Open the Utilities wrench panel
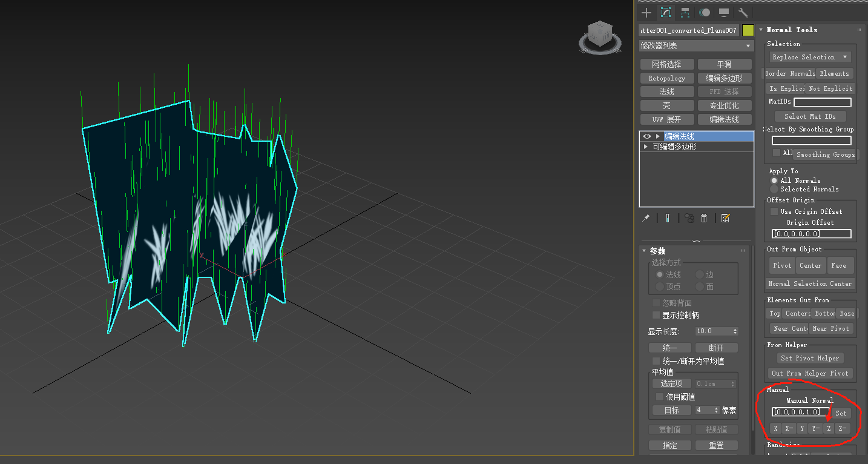This screenshot has width=868, height=464. pyautogui.click(x=743, y=13)
